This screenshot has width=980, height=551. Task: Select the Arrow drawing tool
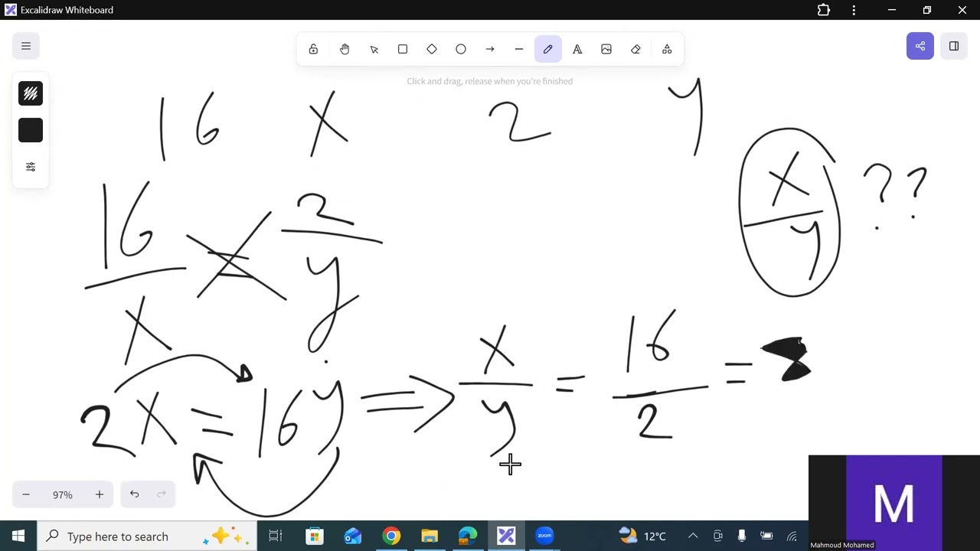point(490,49)
